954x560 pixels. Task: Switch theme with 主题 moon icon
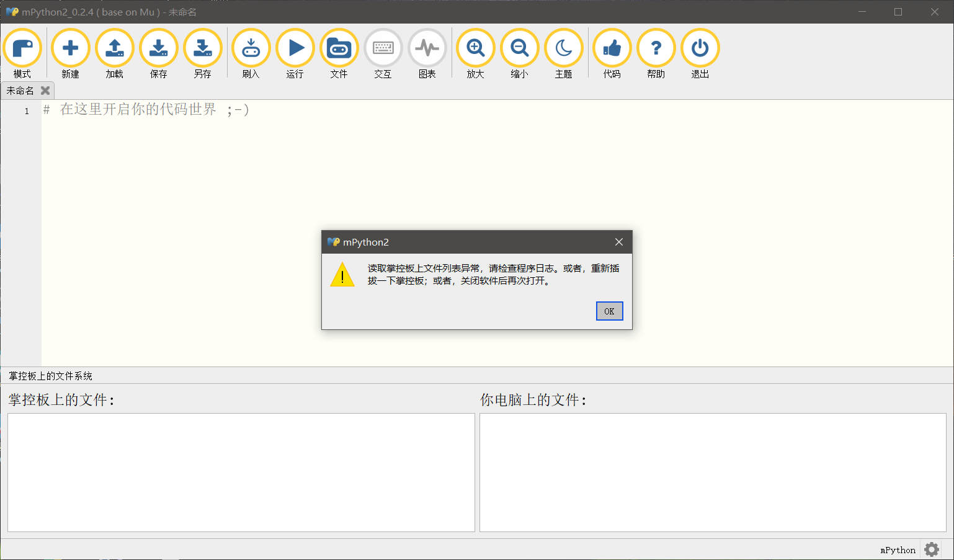[x=564, y=48]
